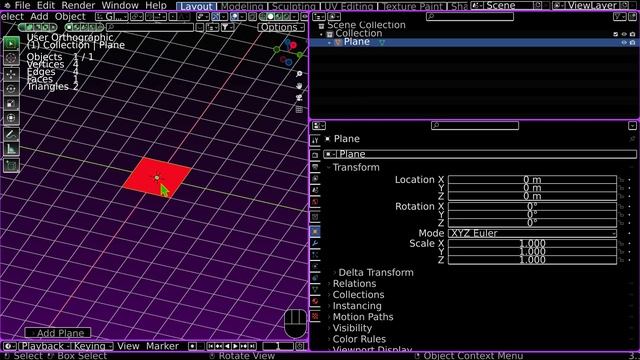The width and height of the screenshot is (640, 360).
Task: Toggle Plane render camera icon in outliner
Action: point(632,42)
